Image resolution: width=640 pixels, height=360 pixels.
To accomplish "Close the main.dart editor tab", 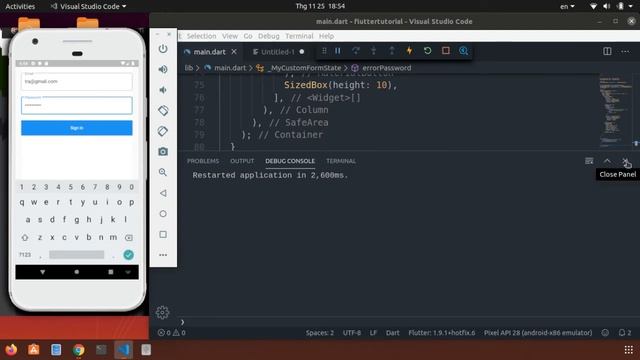I will click(234, 52).
